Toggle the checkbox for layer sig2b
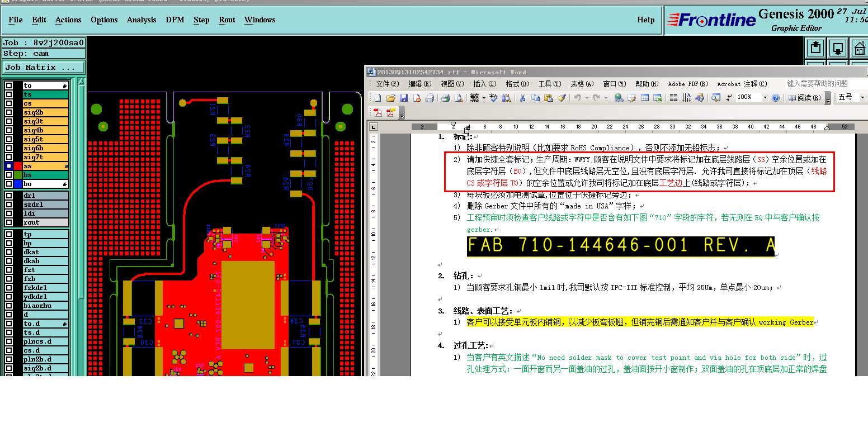This screenshot has height=423, width=868. click(9, 112)
